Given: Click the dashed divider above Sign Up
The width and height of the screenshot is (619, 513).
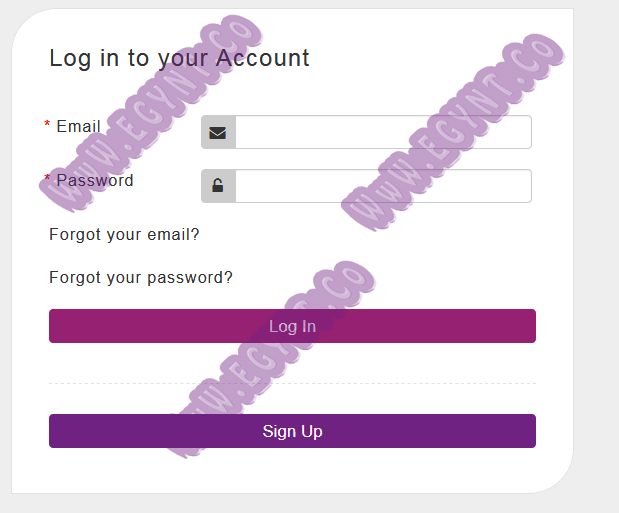Looking at the screenshot, I should (292, 383).
